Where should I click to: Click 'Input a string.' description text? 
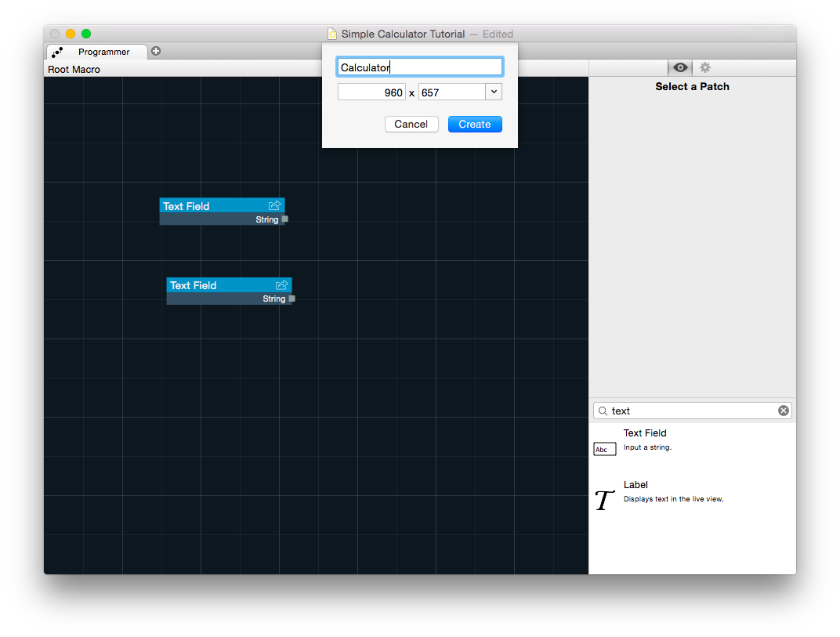pos(647,447)
